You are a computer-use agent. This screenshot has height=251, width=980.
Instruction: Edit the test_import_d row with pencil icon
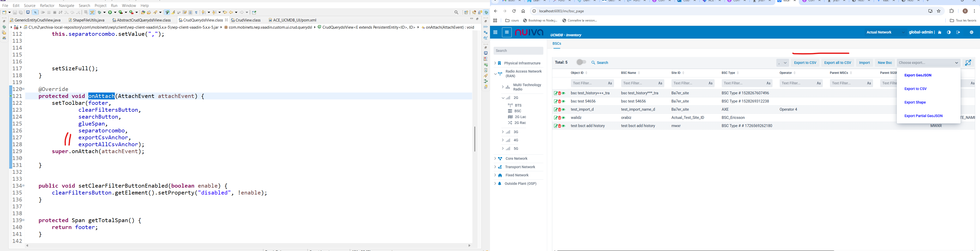pyautogui.click(x=555, y=110)
